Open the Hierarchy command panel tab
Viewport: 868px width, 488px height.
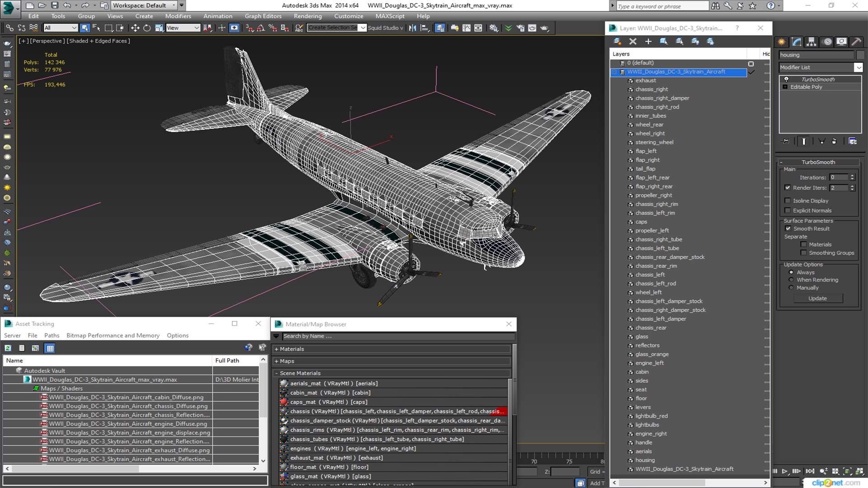click(x=811, y=42)
